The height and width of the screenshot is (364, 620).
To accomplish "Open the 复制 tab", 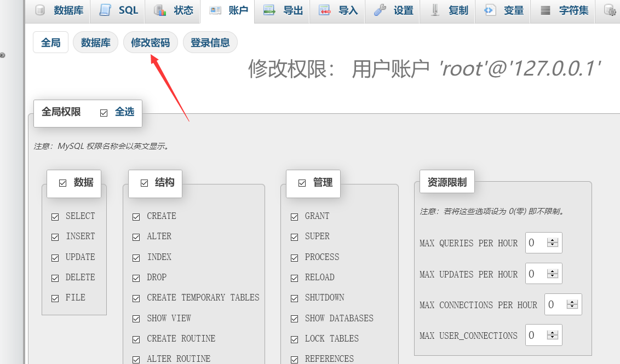I will tap(447, 10).
